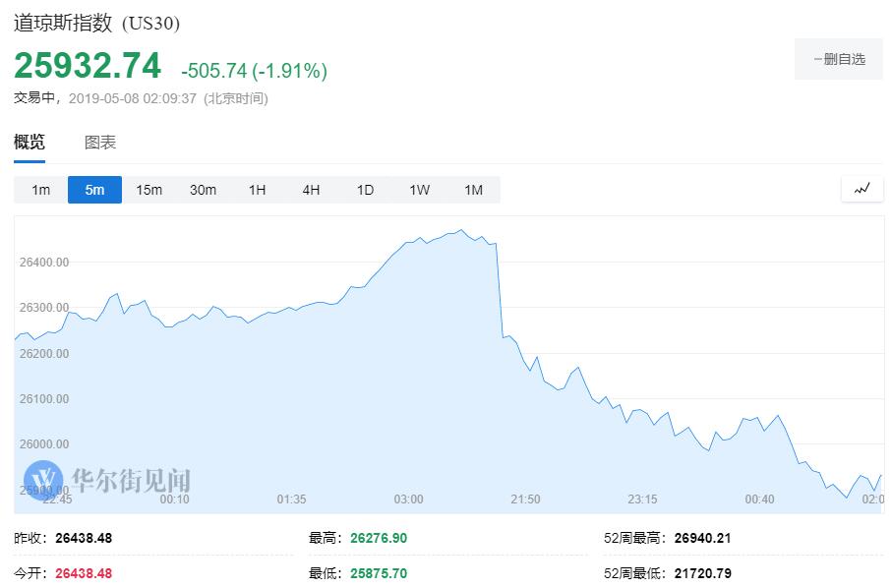Select the 1M monthly chart
The width and height of the screenshot is (891, 588).
[473, 190]
